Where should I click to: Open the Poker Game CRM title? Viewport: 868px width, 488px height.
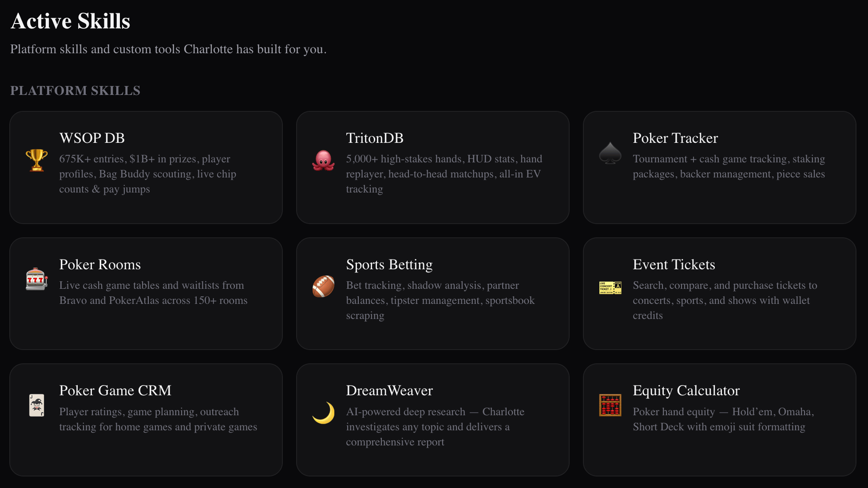(x=115, y=390)
